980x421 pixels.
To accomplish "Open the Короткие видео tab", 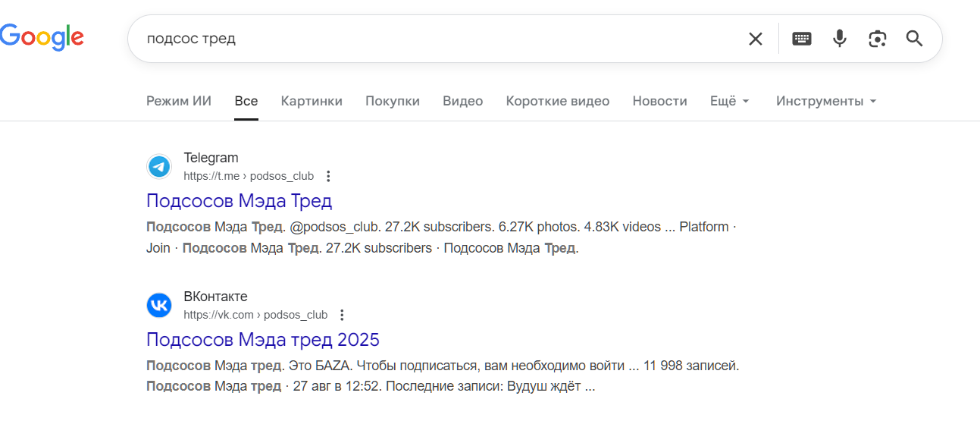I will click(557, 101).
